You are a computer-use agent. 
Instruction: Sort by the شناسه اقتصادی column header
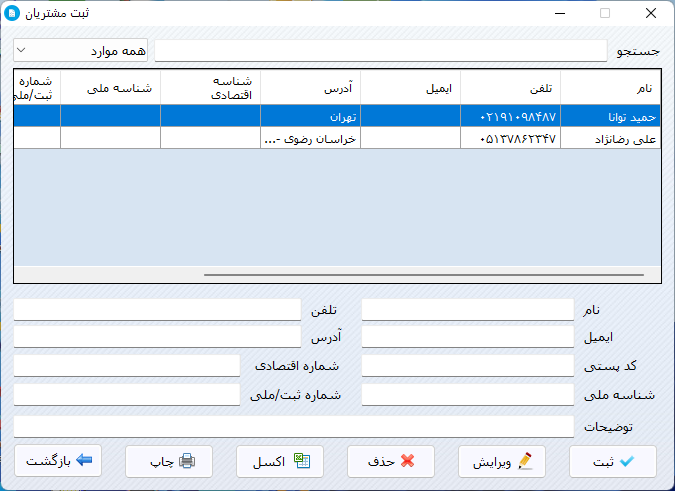point(211,88)
